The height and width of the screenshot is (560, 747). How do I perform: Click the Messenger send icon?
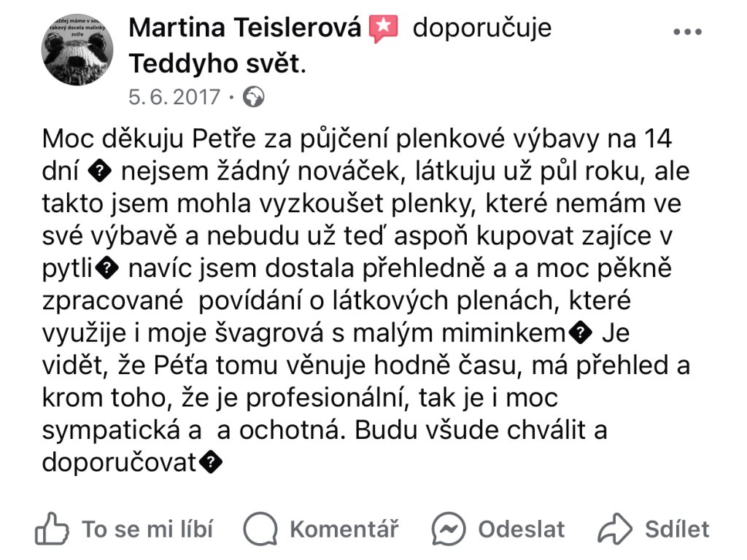click(x=449, y=529)
